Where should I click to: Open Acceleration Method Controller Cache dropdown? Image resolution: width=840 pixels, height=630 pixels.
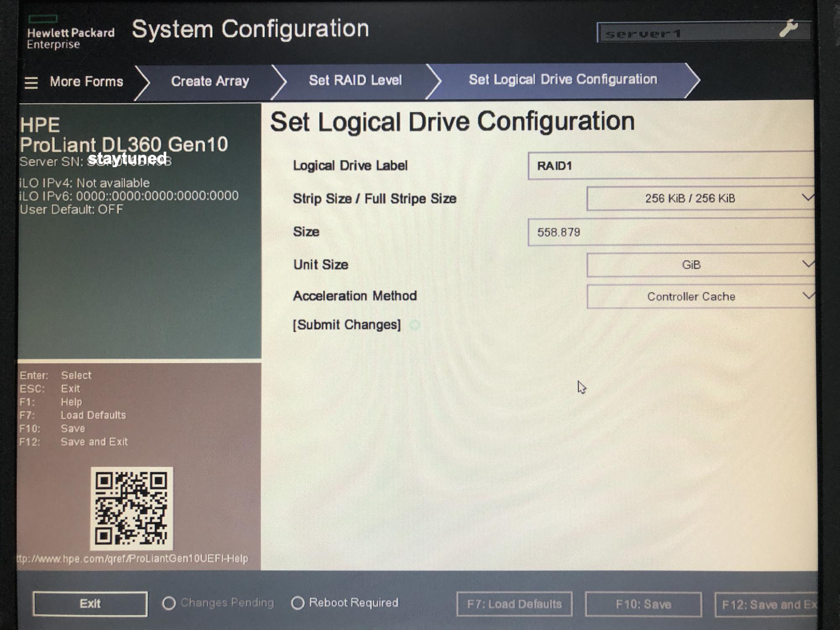[700, 297]
